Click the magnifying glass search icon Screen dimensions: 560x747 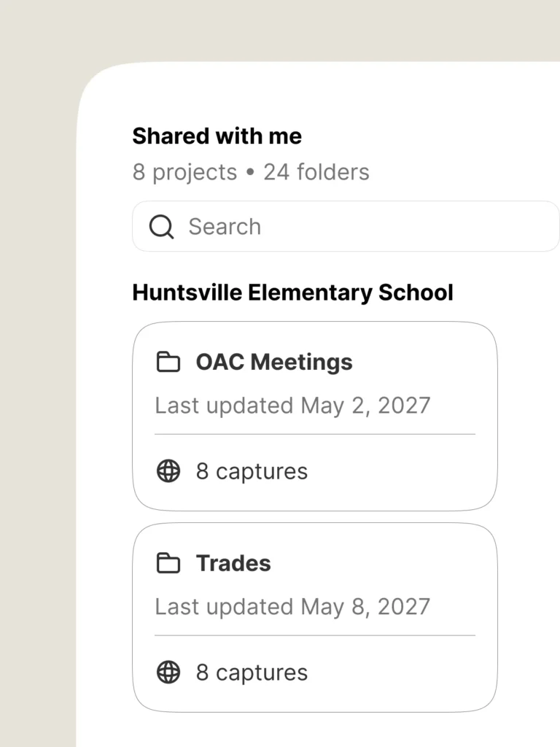pyautogui.click(x=161, y=227)
